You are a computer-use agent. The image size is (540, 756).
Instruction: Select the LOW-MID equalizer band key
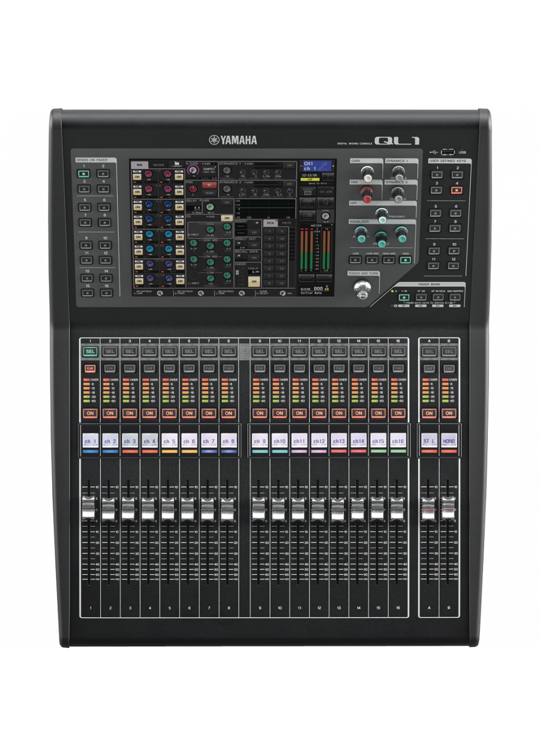click(x=372, y=260)
